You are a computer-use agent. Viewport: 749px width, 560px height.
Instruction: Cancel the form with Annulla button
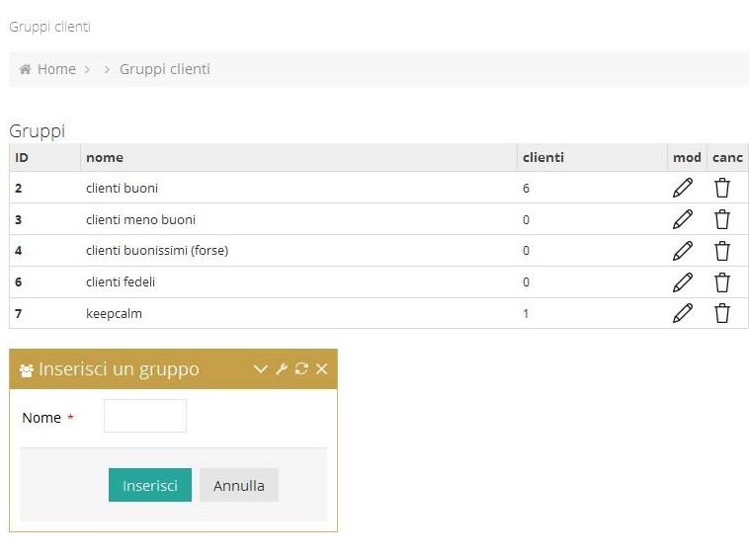point(239,485)
